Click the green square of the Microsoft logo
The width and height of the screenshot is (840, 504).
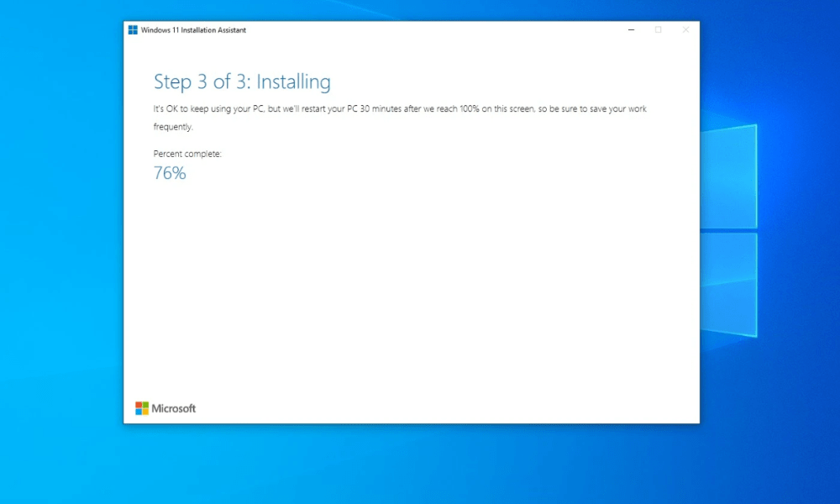pos(145,405)
